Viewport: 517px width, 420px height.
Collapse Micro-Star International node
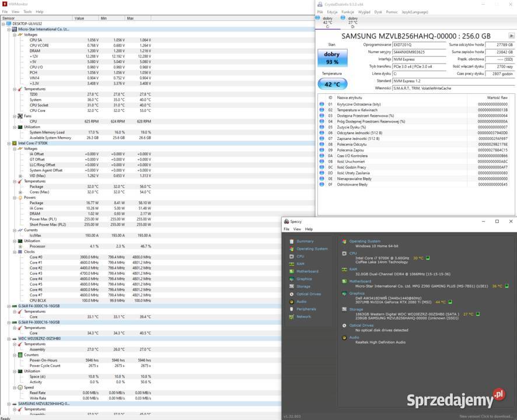point(9,29)
